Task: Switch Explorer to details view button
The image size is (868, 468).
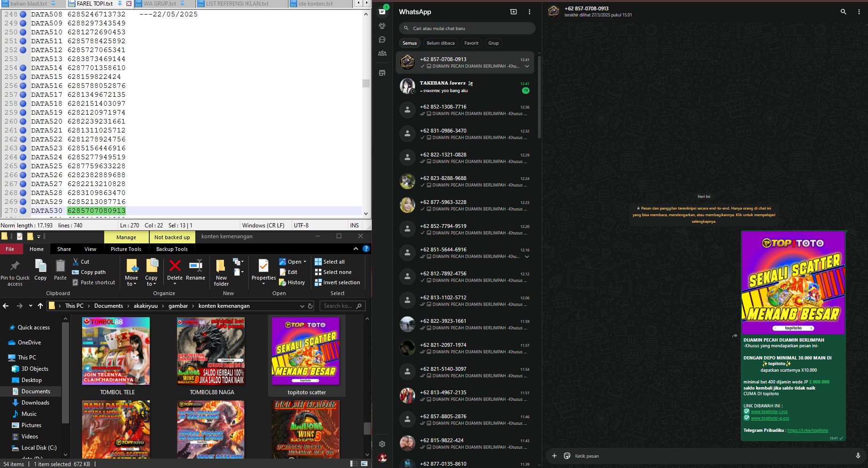Action: tap(353, 464)
